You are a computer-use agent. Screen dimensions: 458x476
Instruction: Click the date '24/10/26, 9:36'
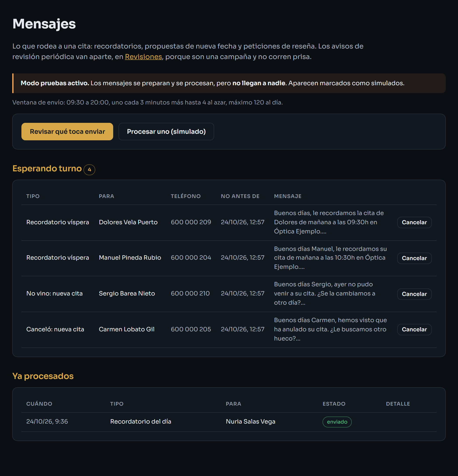coord(47,422)
